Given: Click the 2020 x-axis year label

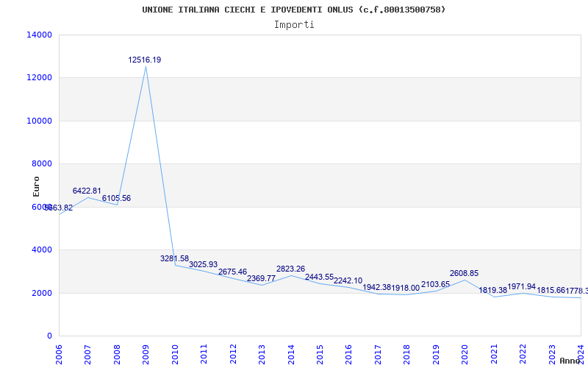Looking at the screenshot, I should (x=465, y=354).
